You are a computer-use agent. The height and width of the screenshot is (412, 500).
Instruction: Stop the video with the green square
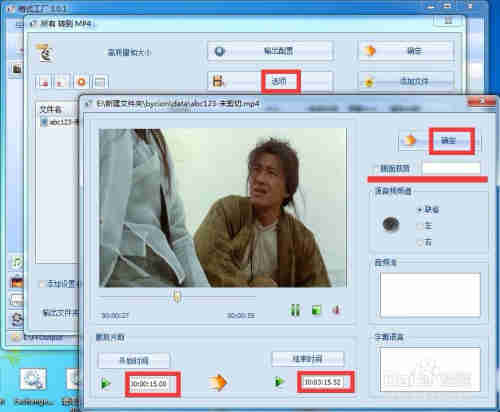(x=316, y=310)
